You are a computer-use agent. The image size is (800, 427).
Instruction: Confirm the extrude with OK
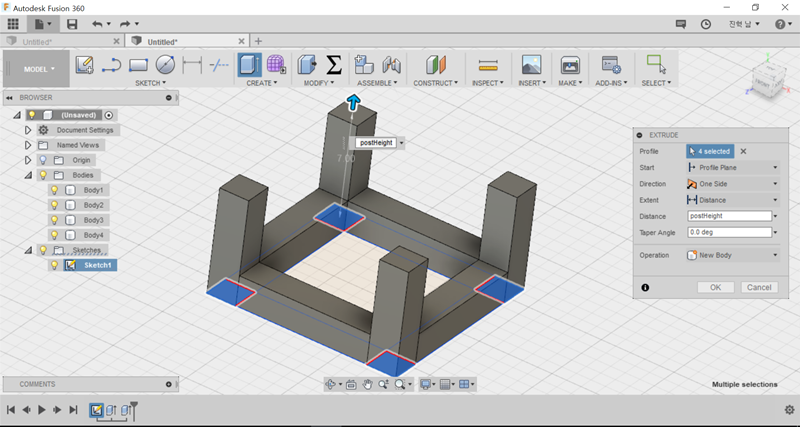pos(716,287)
